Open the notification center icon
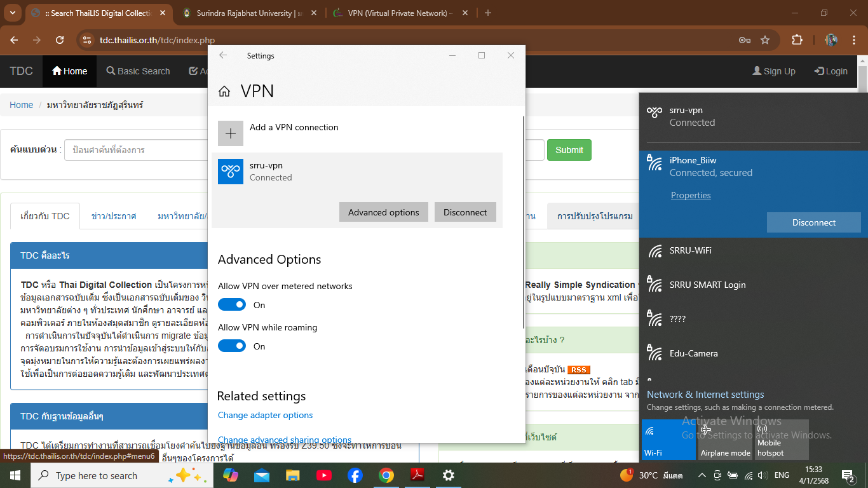The width and height of the screenshot is (868, 488). tap(848, 475)
